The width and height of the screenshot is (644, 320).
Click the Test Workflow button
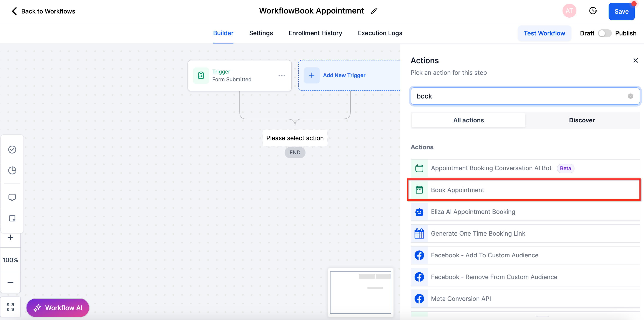tap(544, 33)
